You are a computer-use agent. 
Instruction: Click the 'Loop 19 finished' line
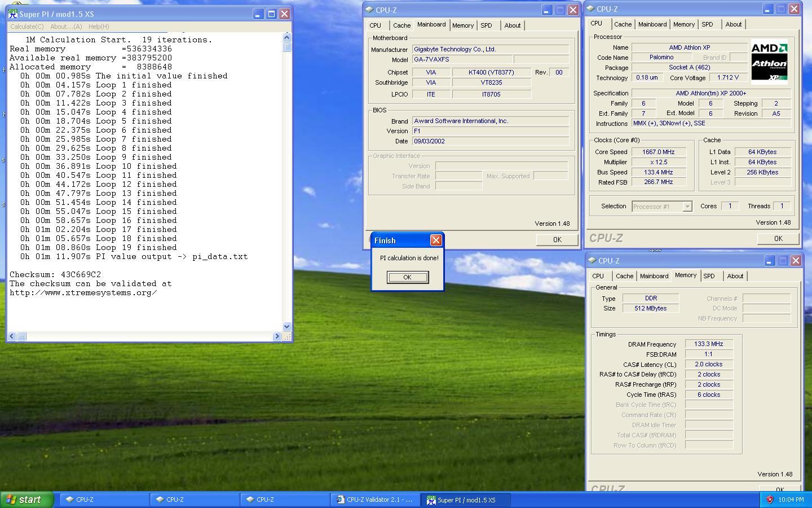click(99, 247)
